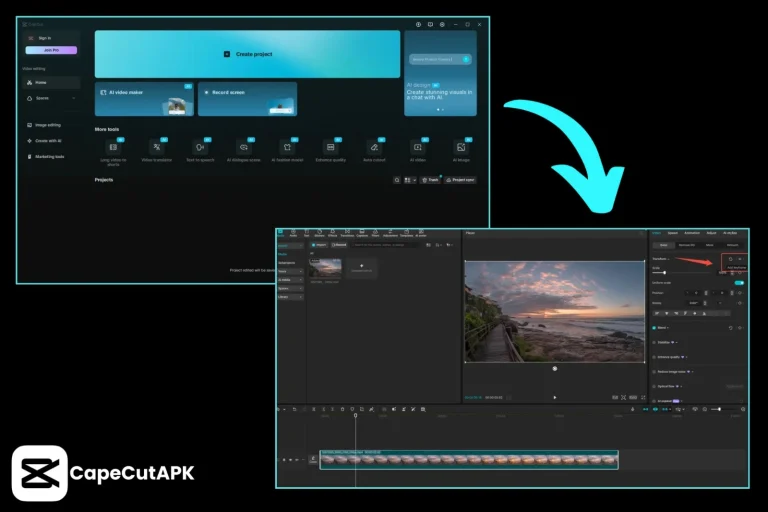Open the Record screen card

[247, 99]
